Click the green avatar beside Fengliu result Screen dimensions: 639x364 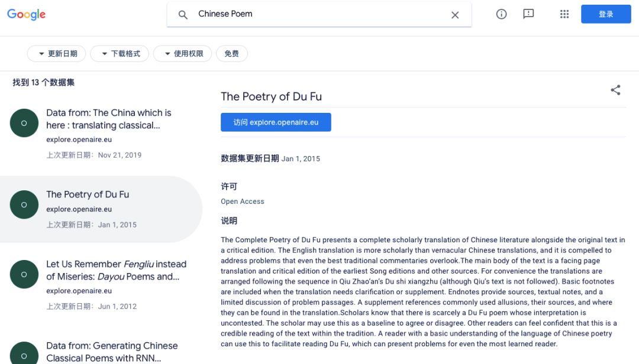pos(24,274)
